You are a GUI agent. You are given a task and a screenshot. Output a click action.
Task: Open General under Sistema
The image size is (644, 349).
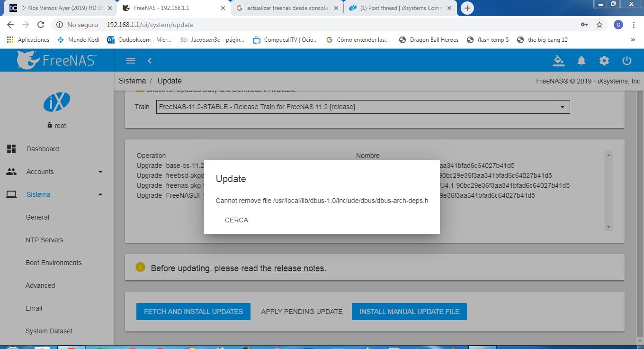(37, 217)
